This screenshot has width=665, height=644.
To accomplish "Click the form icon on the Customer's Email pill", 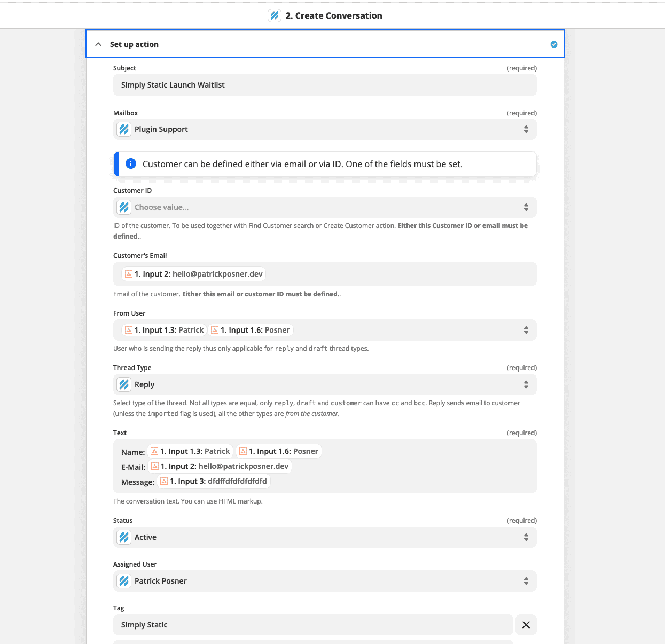I will pyautogui.click(x=129, y=274).
